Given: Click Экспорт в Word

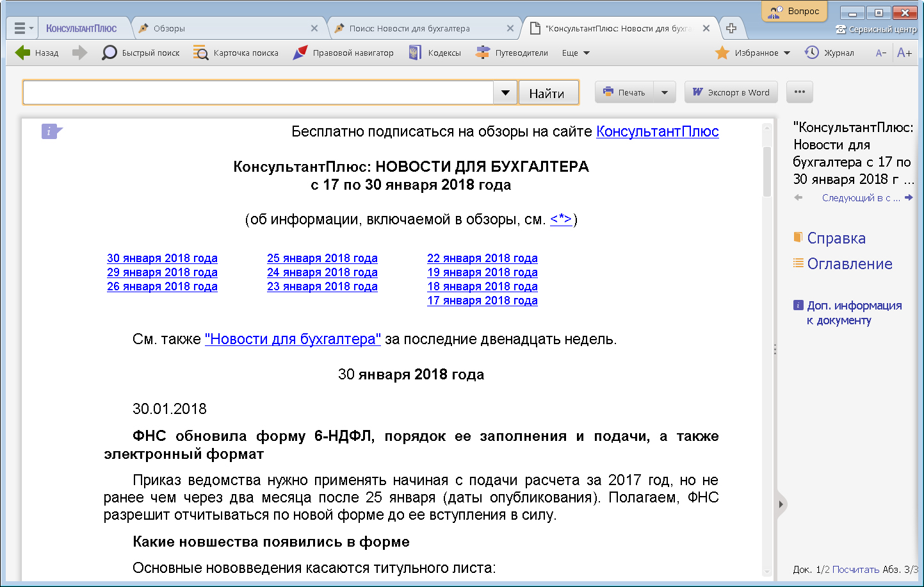Looking at the screenshot, I should pyautogui.click(x=731, y=92).
